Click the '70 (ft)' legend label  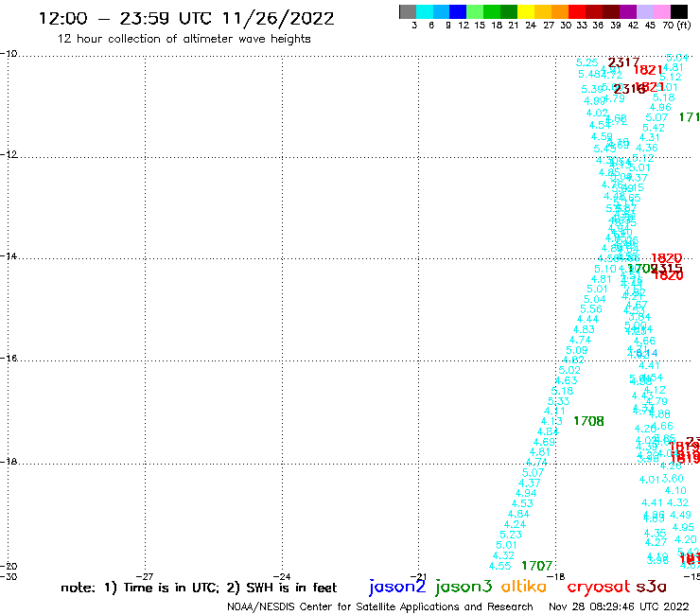tap(676, 25)
